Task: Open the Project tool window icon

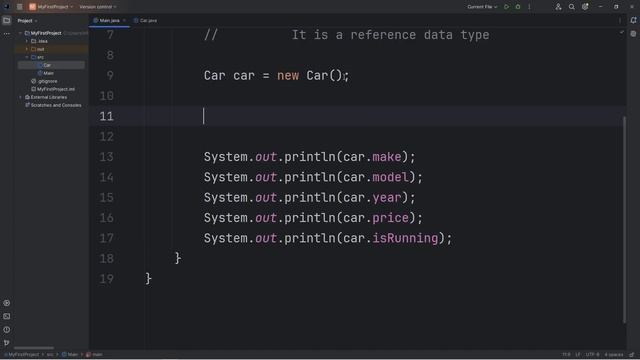Action: point(7,20)
